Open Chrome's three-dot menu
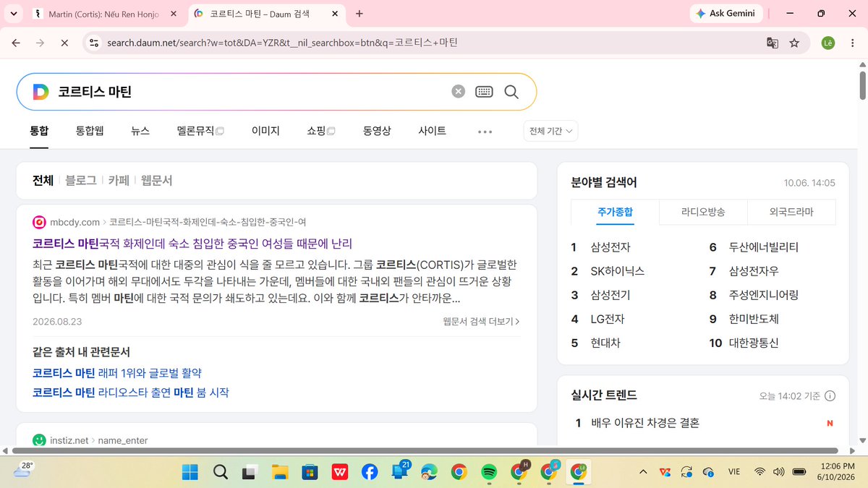868x488 pixels. pos(851,43)
